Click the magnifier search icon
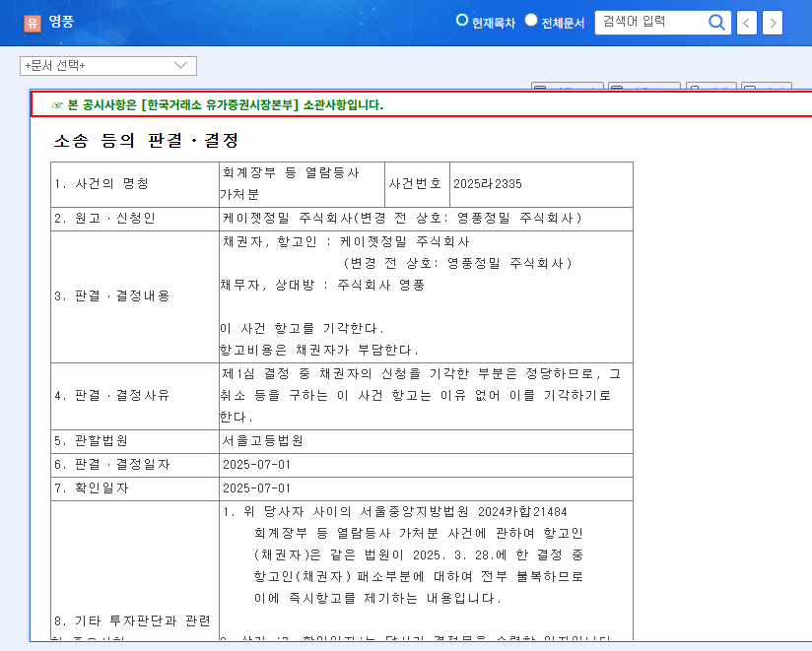This screenshot has width=812, height=651. coord(716,23)
